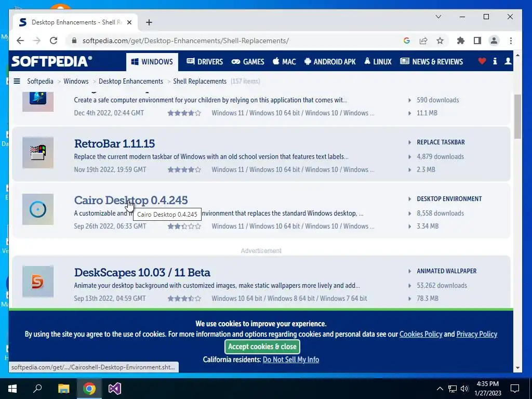Open Chrome three-dot menu
This screenshot has height=399, width=532.
(511, 41)
